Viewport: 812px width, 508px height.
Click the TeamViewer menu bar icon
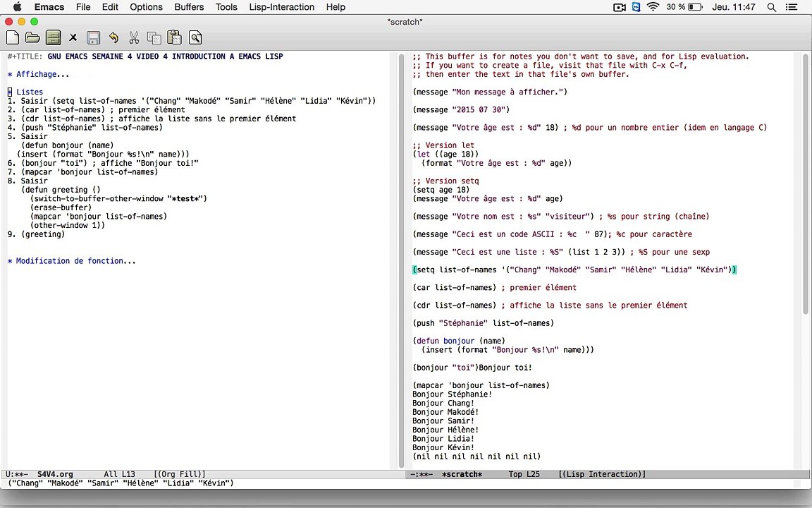(636, 7)
